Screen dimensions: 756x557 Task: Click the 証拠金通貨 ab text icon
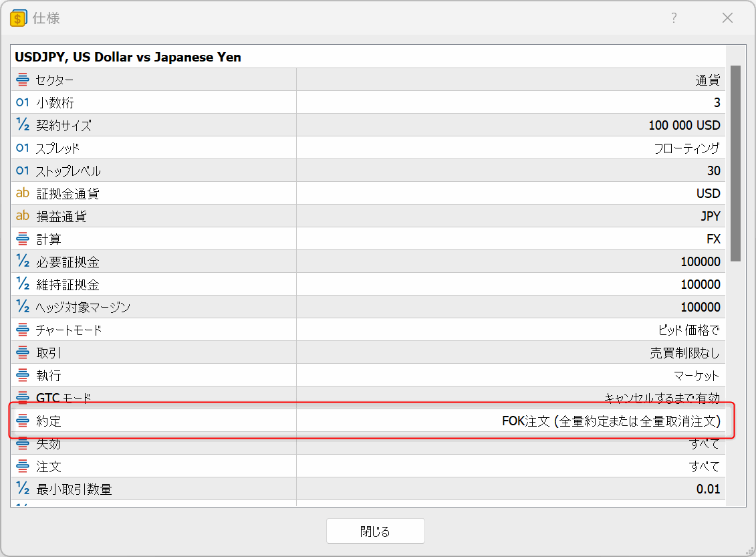(23, 193)
